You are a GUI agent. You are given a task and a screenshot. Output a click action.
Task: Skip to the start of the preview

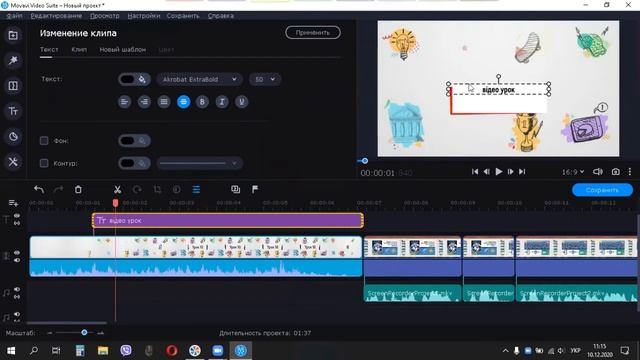[x=475, y=172]
